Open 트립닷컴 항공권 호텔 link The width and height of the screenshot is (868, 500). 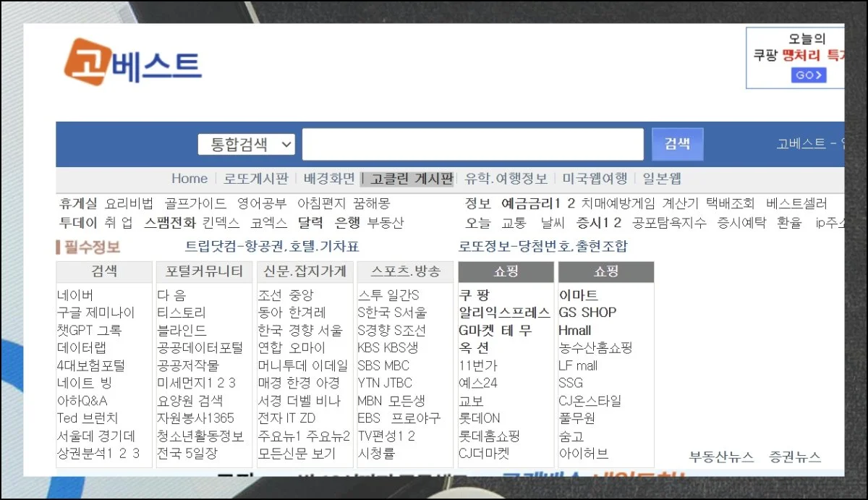click(x=272, y=247)
